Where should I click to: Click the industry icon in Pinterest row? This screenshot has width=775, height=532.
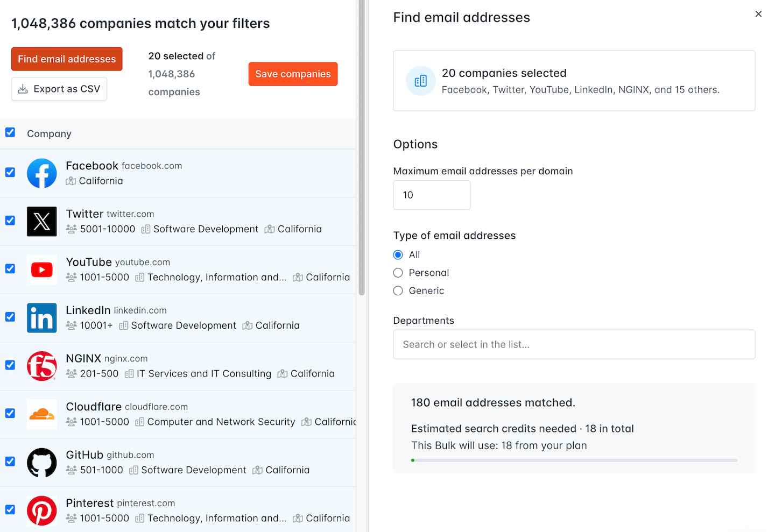[x=139, y=519]
